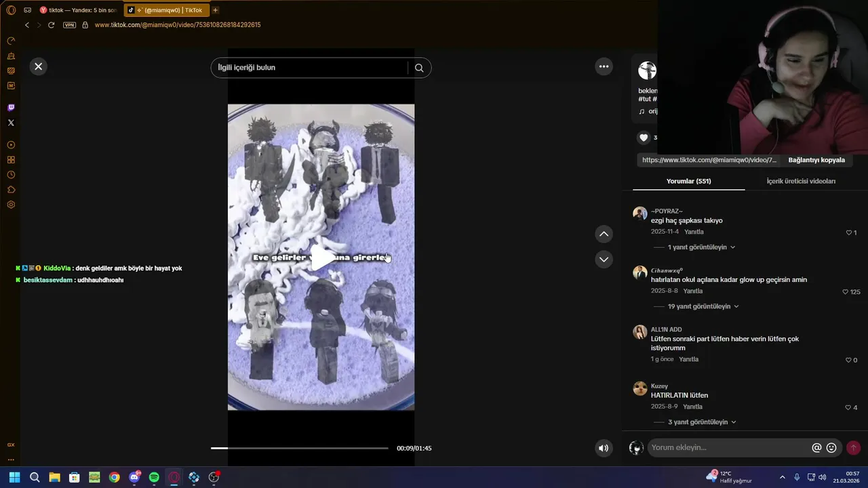Switch to İçerik üreticisi videoları tab

pos(801,181)
